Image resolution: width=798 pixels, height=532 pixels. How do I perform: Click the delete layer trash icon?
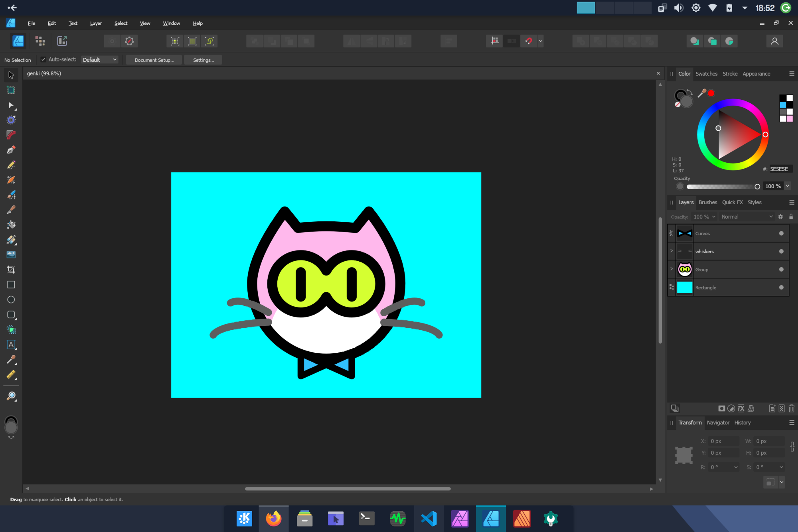[x=792, y=408]
